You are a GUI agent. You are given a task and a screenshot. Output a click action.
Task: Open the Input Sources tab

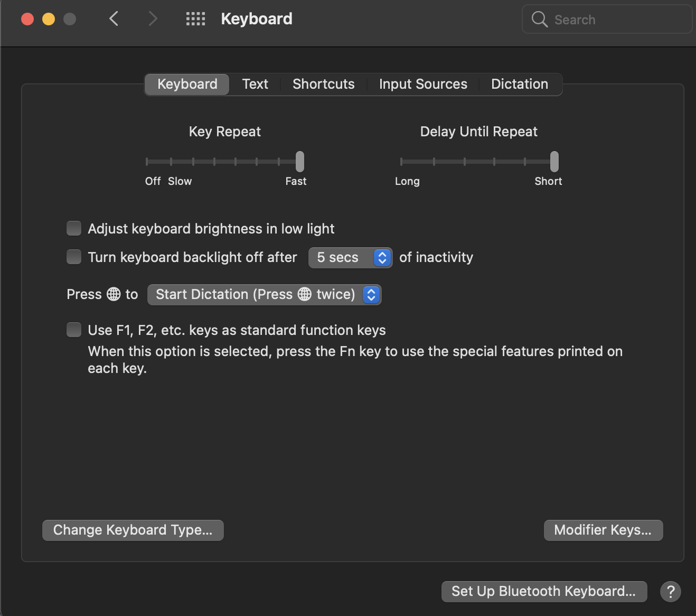pos(422,84)
